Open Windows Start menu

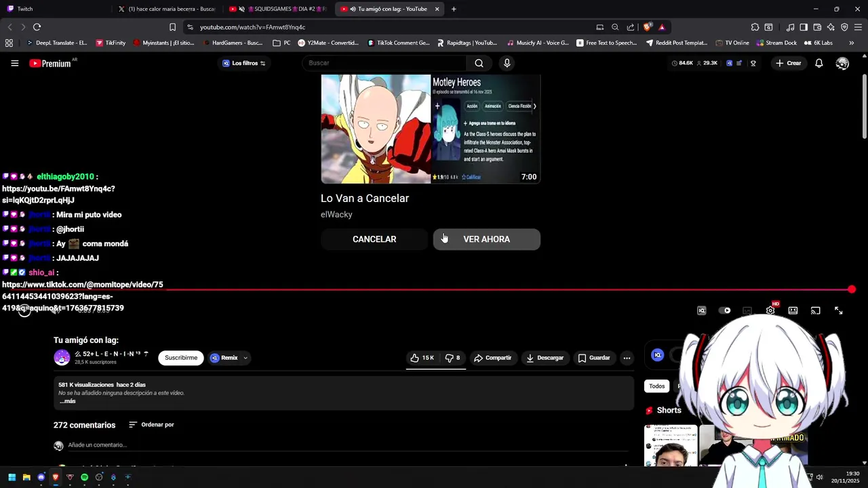[12, 477]
